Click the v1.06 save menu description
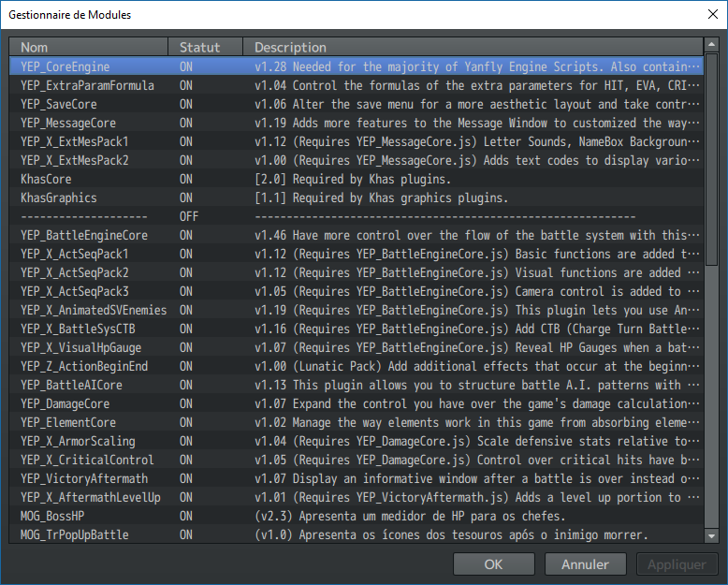Viewport: 728px width, 585px height. (477, 104)
